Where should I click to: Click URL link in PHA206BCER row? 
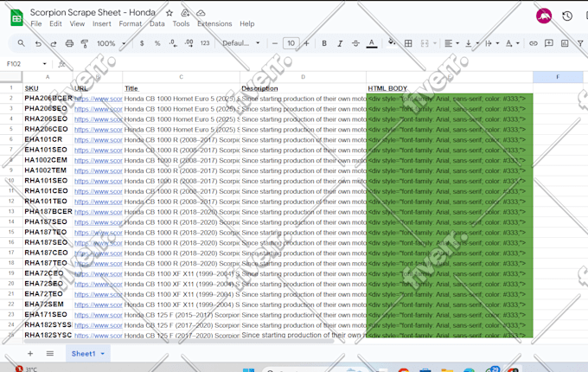click(x=99, y=99)
